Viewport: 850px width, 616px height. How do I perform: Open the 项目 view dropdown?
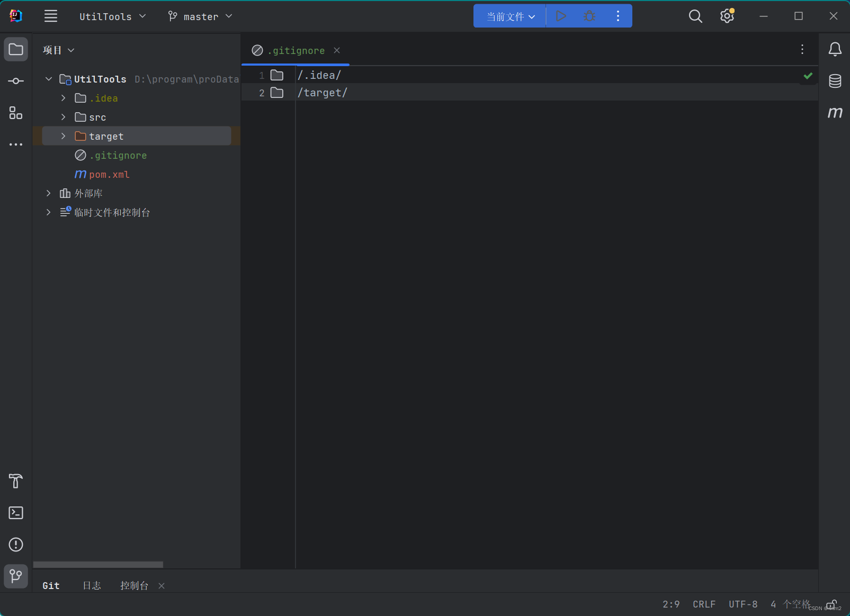point(59,50)
